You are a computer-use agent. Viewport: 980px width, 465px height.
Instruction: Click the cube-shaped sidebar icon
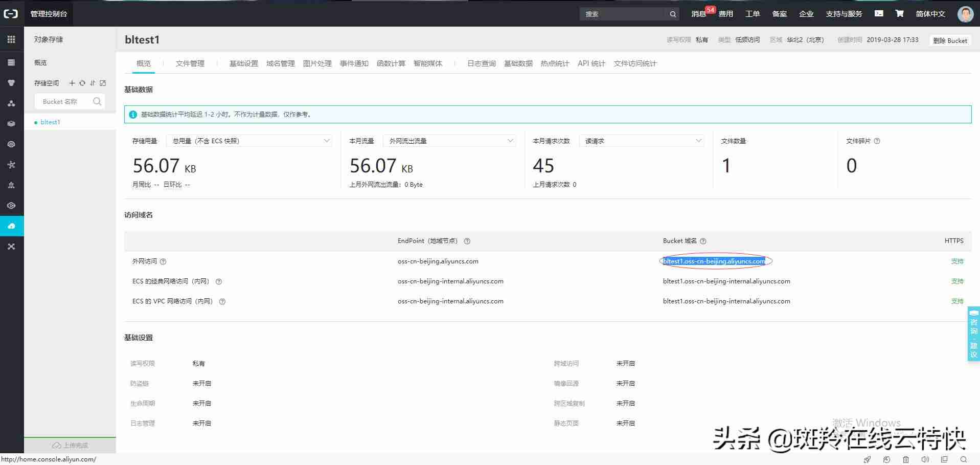pyautogui.click(x=11, y=124)
